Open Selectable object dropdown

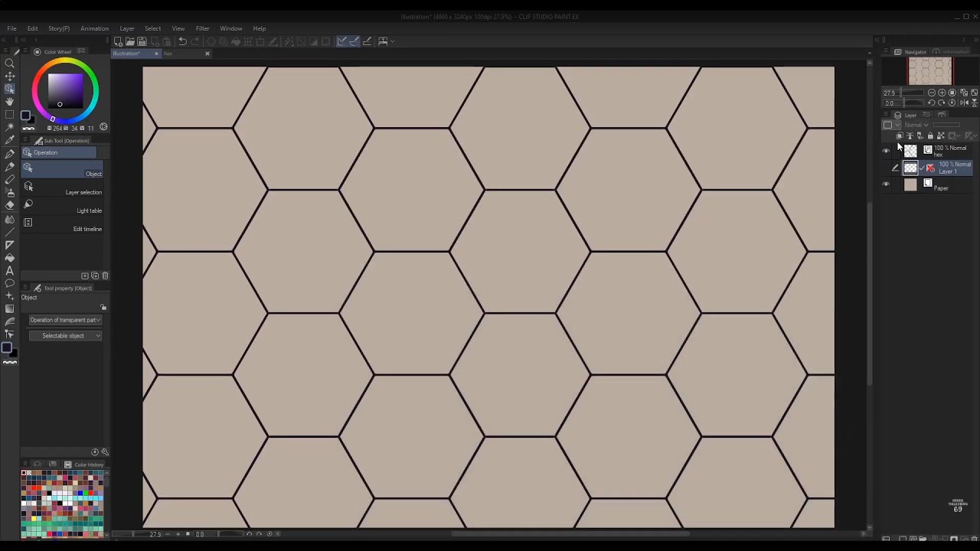point(65,336)
